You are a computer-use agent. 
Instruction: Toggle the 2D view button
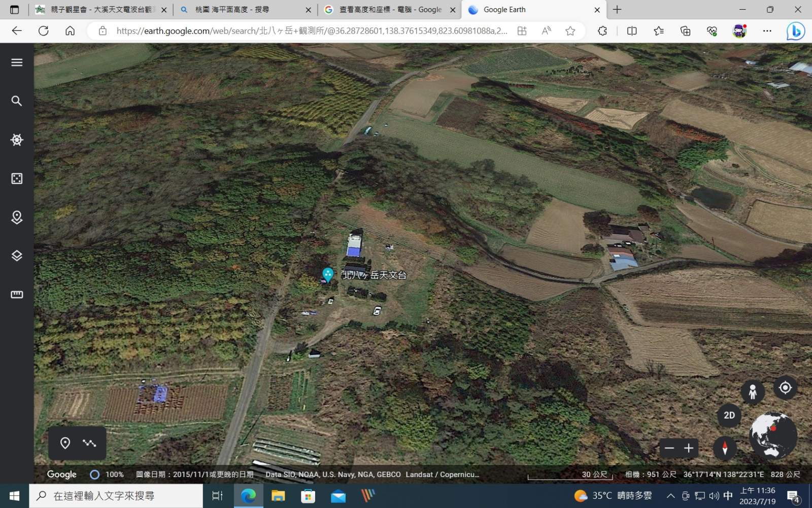(729, 416)
